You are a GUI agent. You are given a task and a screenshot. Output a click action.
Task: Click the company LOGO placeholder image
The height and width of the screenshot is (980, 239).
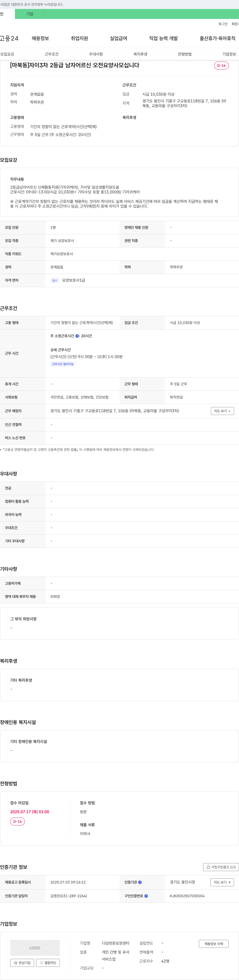35,948
